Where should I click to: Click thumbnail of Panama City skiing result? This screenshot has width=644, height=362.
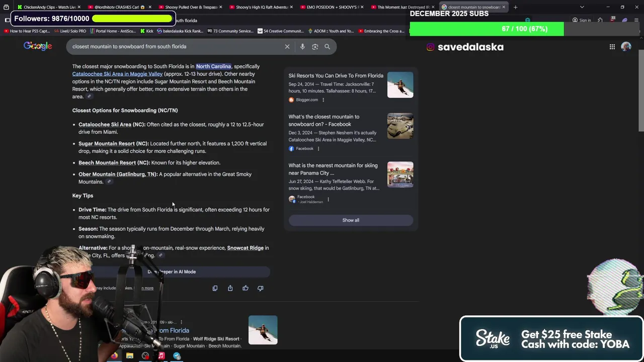click(400, 174)
